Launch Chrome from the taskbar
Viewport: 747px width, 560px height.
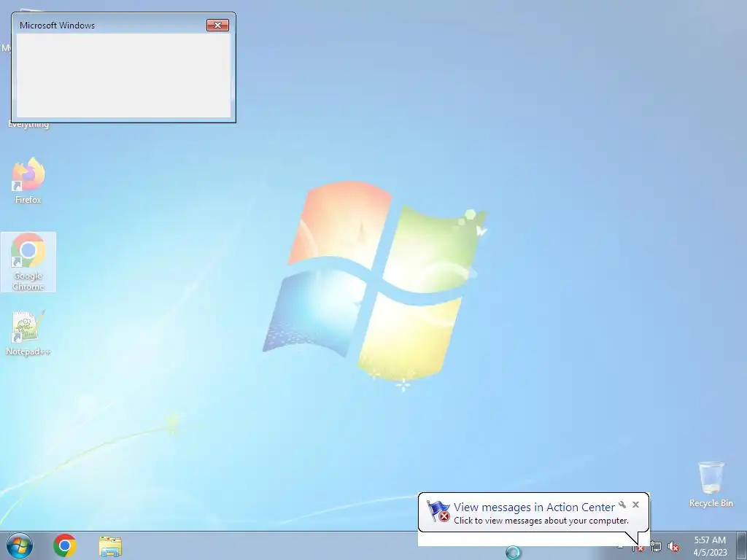pos(65,545)
